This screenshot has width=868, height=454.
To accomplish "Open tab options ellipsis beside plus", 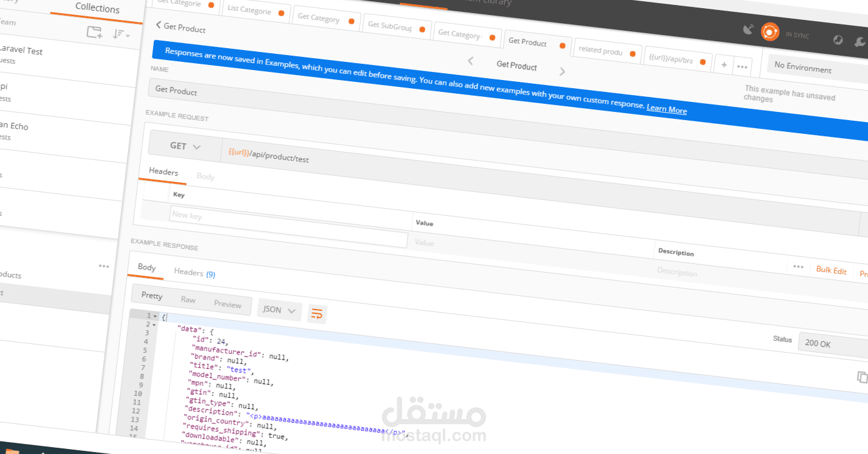I will 742,66.
